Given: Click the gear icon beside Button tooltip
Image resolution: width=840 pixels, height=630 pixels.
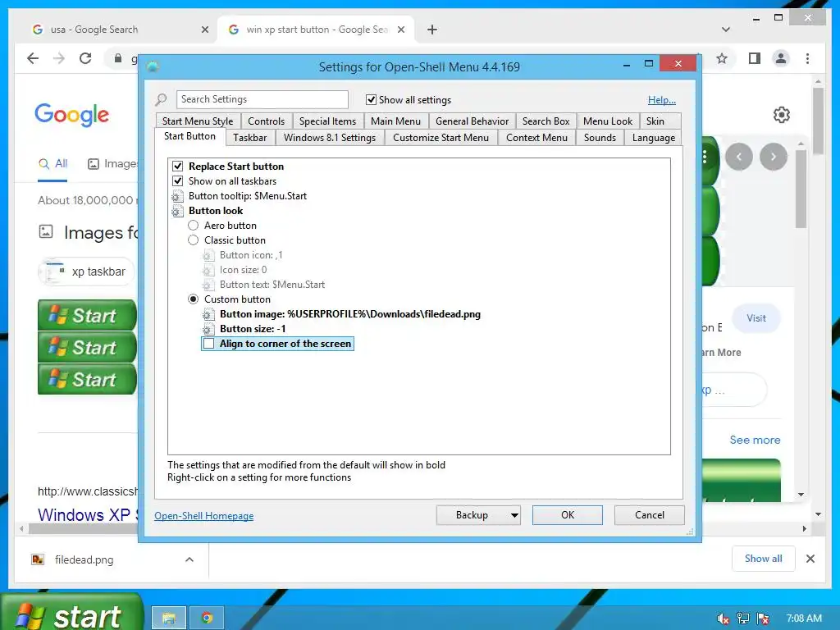Looking at the screenshot, I should pos(177,196).
